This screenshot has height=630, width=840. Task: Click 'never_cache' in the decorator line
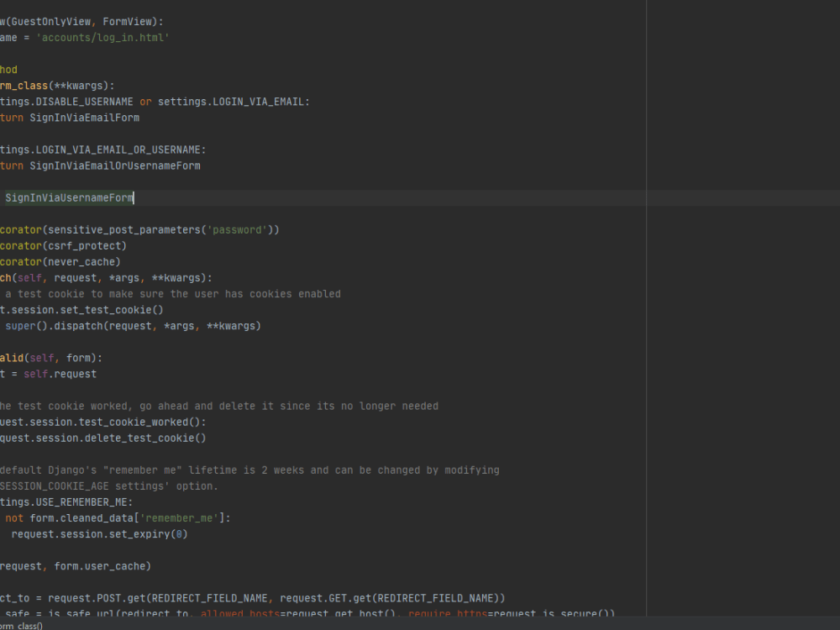[81, 262]
